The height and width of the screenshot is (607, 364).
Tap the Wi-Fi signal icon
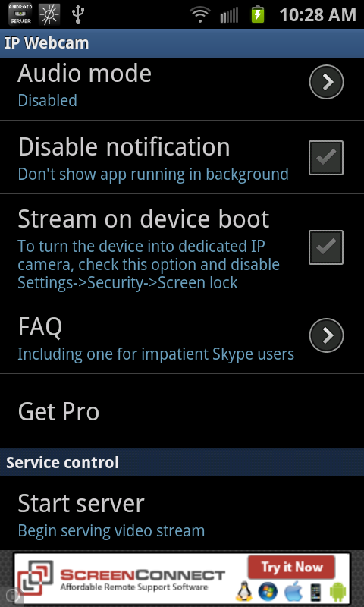point(200,15)
